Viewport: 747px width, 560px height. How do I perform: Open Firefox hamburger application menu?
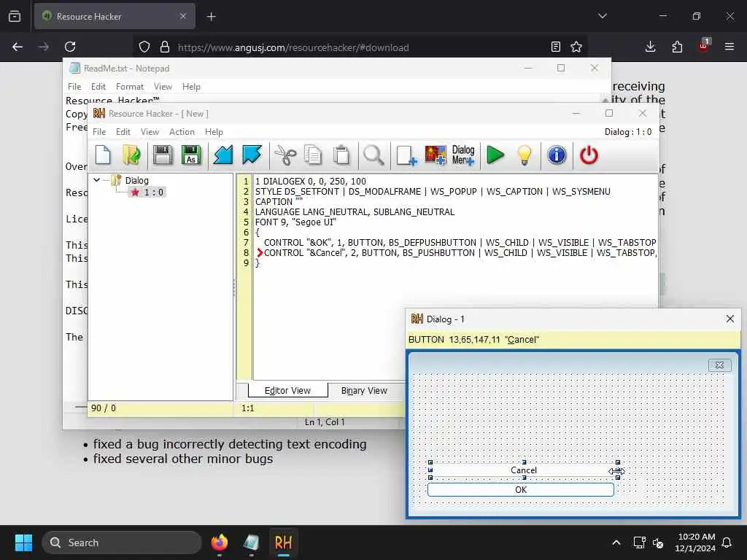click(x=729, y=47)
